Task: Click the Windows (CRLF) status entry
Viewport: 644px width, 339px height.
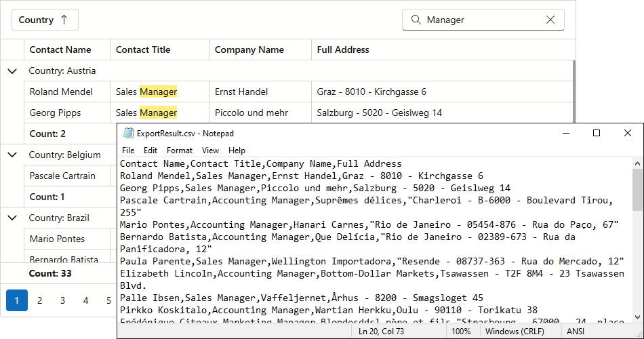Action: click(x=515, y=331)
